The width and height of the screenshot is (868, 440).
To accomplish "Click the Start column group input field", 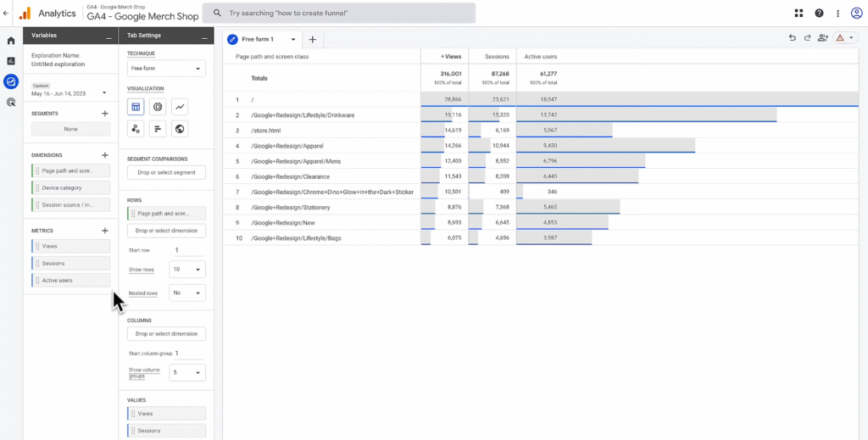I will (x=190, y=354).
